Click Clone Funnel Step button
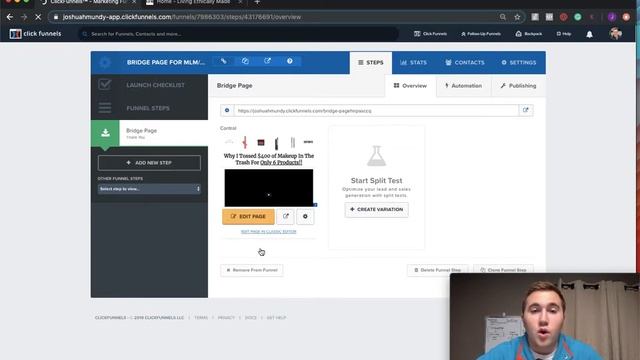This screenshot has width=640, height=360. coord(503,270)
